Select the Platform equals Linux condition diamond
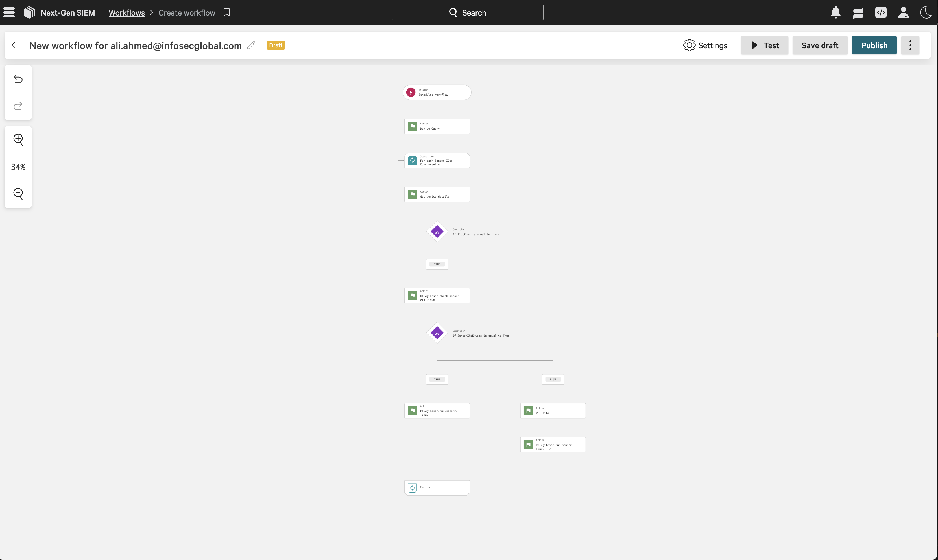 (437, 232)
